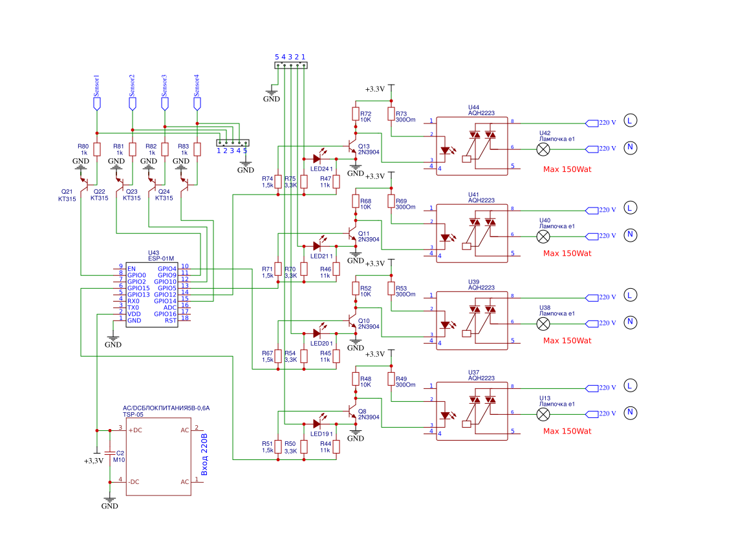Select 'Max 150Wat' text under lamp U13

pyautogui.click(x=567, y=431)
